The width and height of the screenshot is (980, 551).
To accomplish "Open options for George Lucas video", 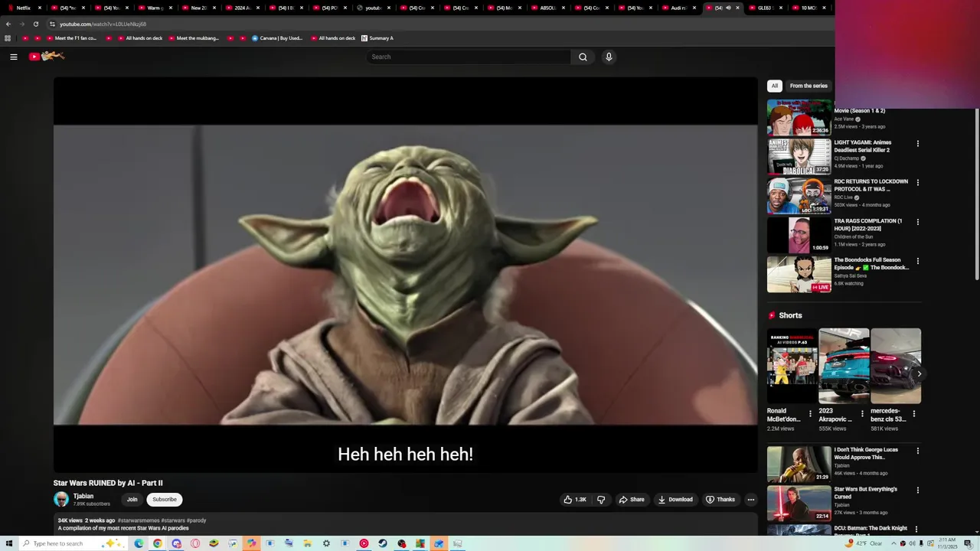I will [918, 451].
